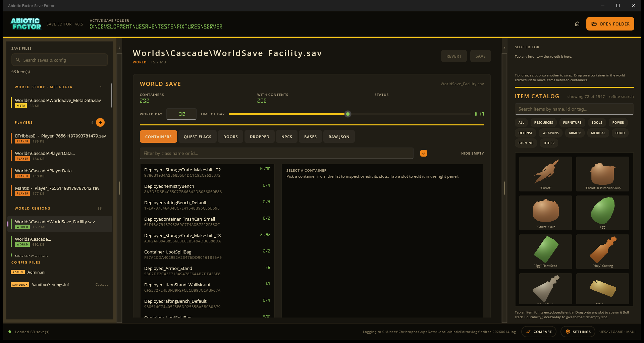The height and width of the screenshot is (343, 644).
Task: Select Deployed_StorageCrate_Makeshift_T2 container
Action: [x=207, y=172]
